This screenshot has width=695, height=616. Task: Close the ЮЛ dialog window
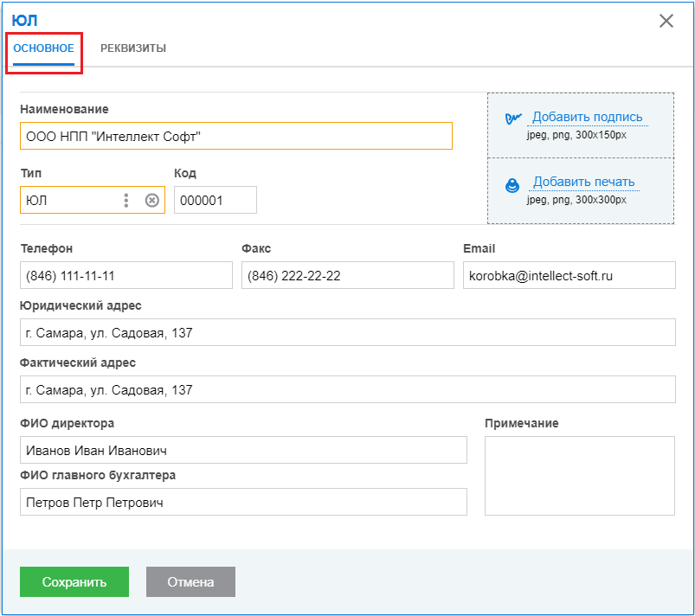coord(666,21)
